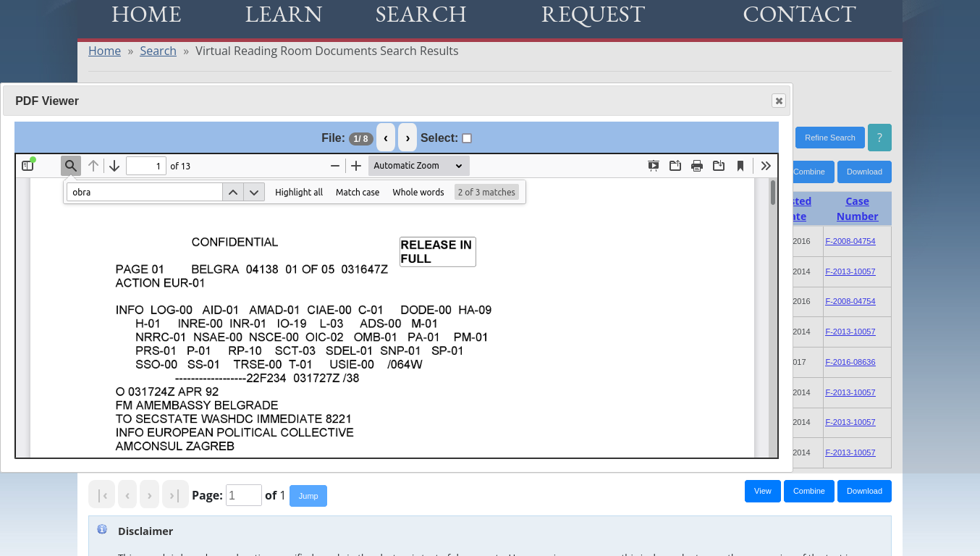The image size is (980, 556).
Task: Open REQUEST in the top navigation
Action: coord(593,14)
